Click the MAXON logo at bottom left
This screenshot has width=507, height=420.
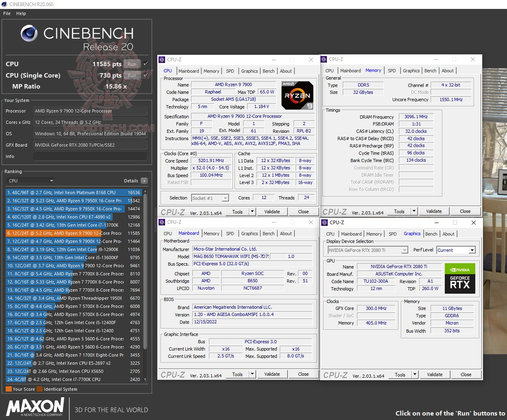[35, 407]
